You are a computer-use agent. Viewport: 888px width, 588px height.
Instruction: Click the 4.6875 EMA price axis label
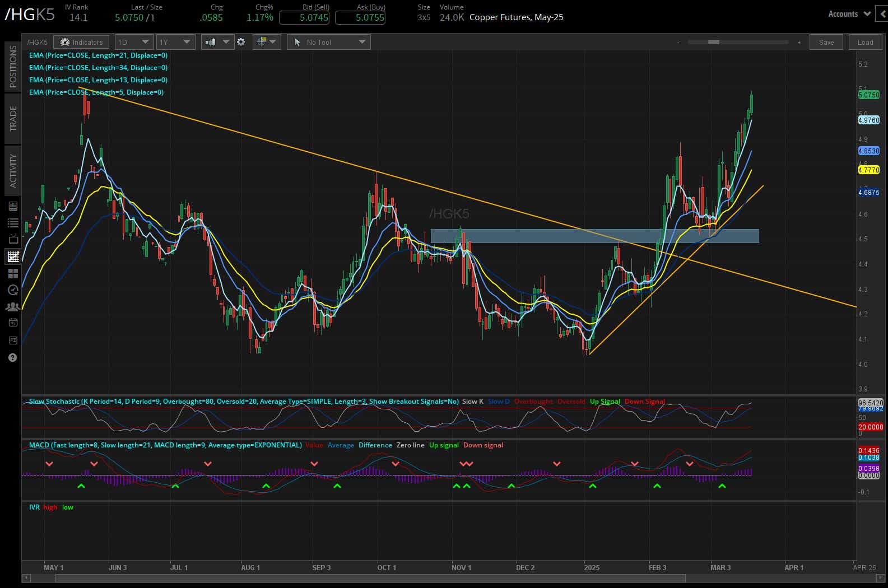coord(869,192)
